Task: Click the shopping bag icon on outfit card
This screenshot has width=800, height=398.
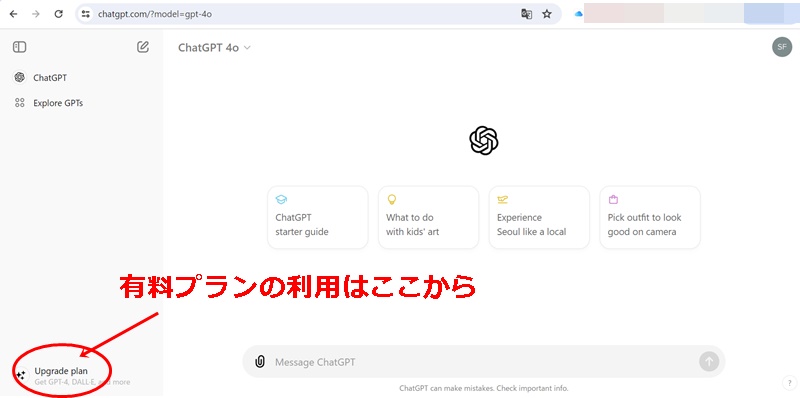Action: tap(613, 200)
